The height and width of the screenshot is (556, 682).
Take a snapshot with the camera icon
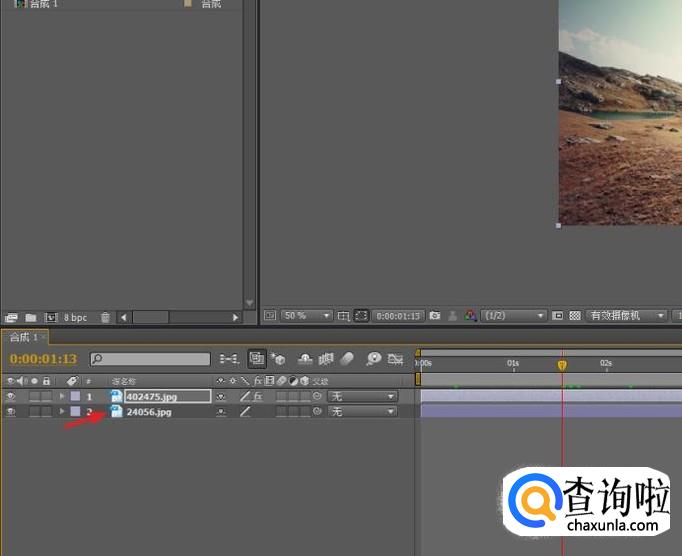point(435,315)
